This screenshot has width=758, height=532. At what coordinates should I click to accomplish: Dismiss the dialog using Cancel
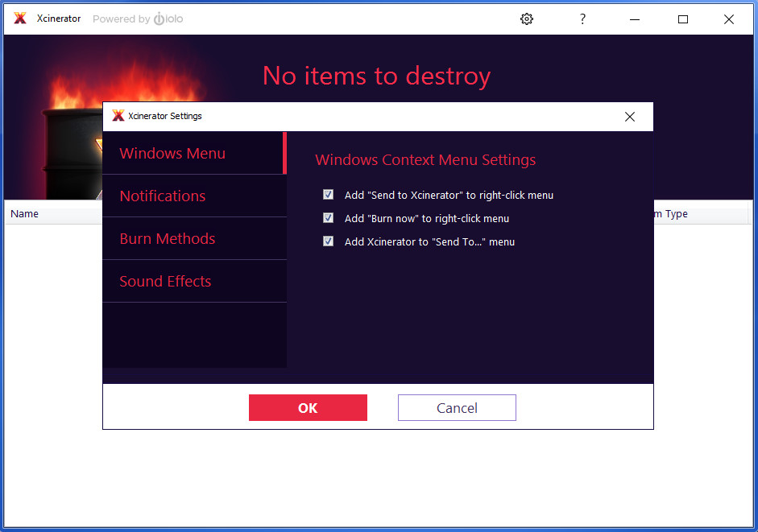pyautogui.click(x=457, y=407)
